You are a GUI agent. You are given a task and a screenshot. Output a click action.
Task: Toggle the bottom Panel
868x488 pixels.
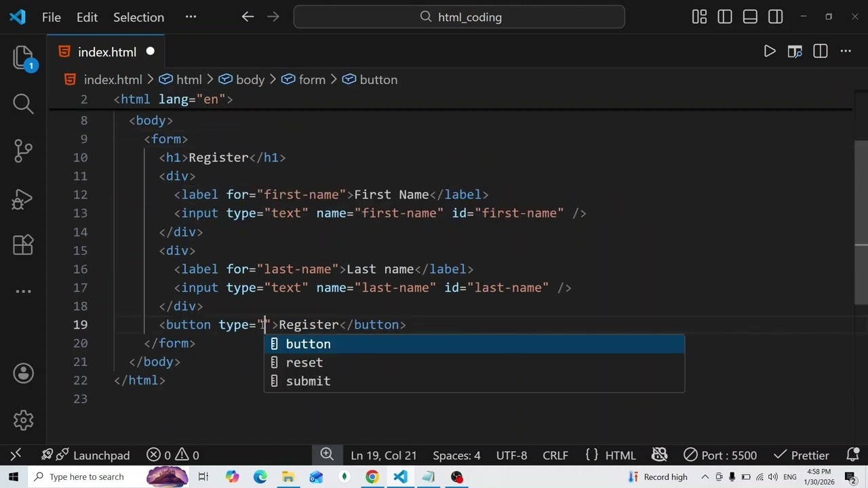(x=750, y=17)
